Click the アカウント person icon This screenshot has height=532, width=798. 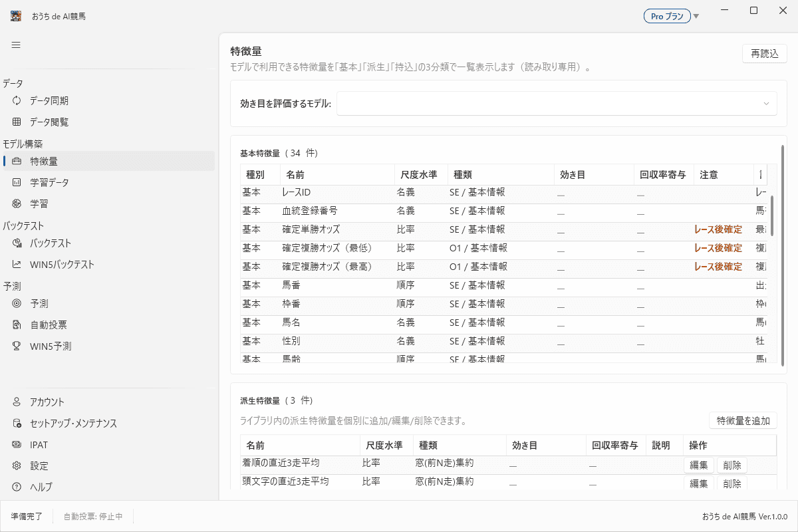coord(17,402)
